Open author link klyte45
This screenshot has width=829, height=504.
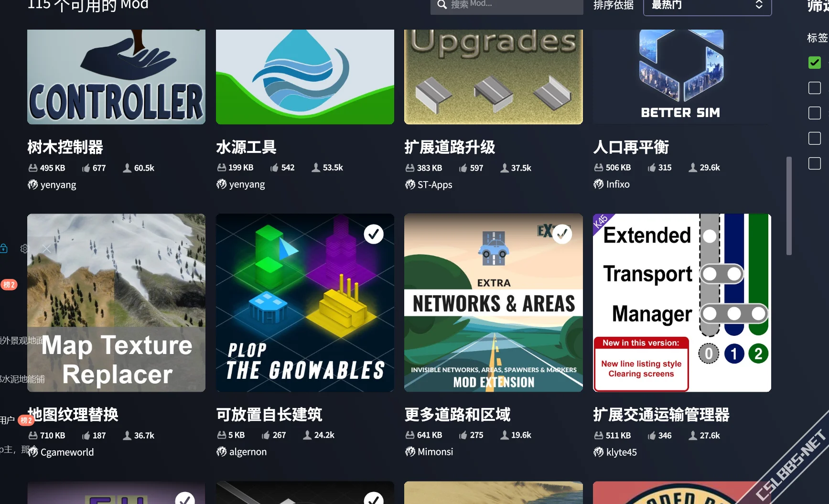621,452
